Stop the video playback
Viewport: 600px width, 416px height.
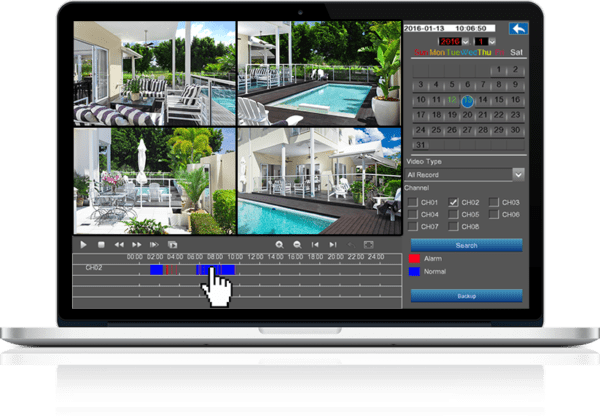tap(100, 244)
